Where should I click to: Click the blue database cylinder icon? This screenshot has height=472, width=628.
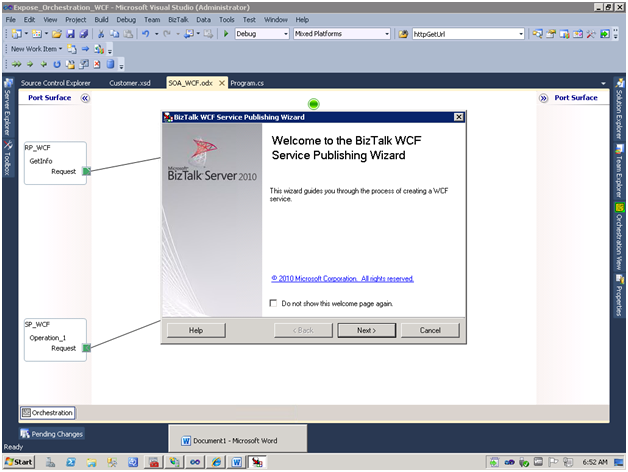point(111,64)
